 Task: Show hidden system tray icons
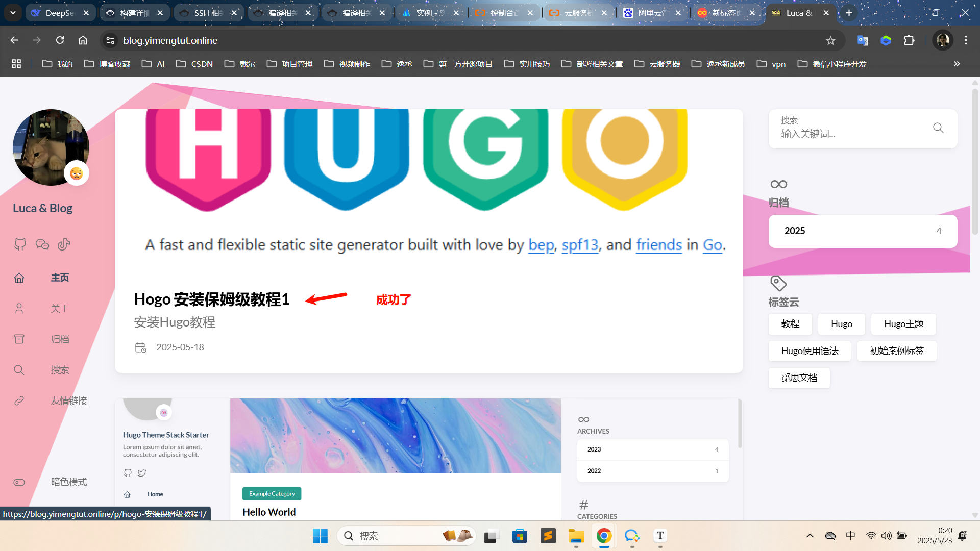810,536
